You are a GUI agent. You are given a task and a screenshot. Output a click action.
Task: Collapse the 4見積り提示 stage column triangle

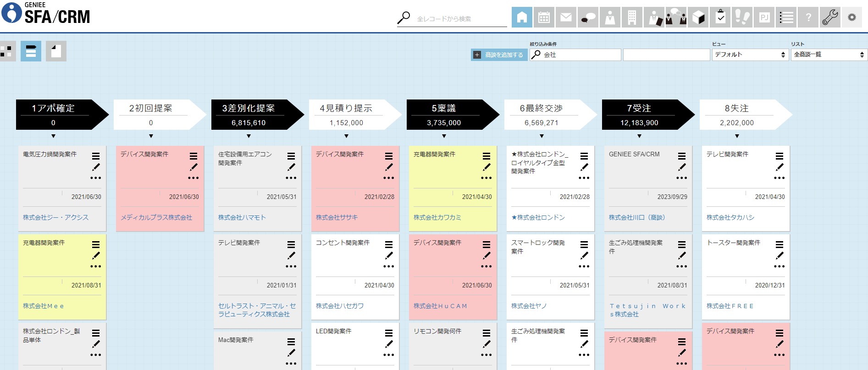[x=347, y=136]
